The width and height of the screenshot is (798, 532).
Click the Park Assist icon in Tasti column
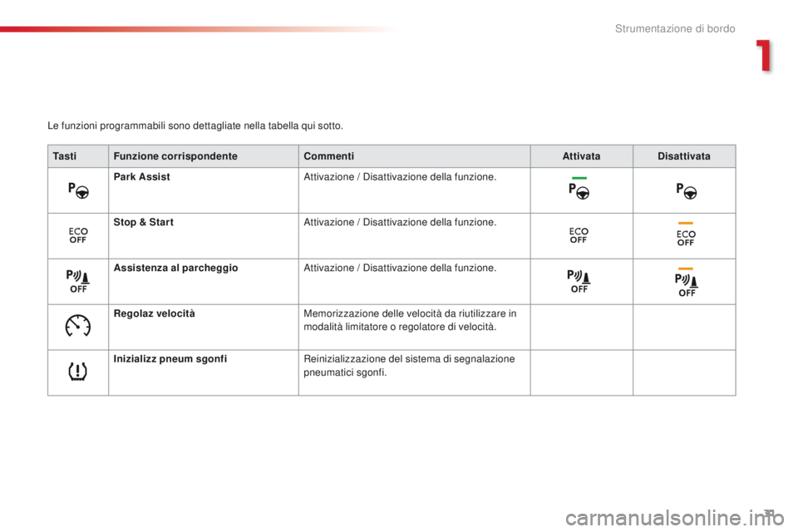[x=78, y=191]
